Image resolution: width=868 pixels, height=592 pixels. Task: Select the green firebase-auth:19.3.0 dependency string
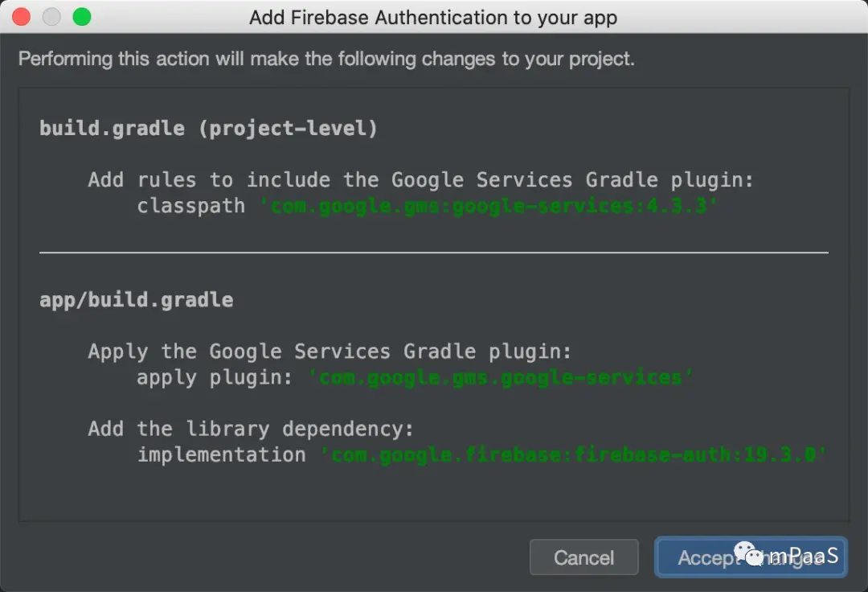[574, 455]
